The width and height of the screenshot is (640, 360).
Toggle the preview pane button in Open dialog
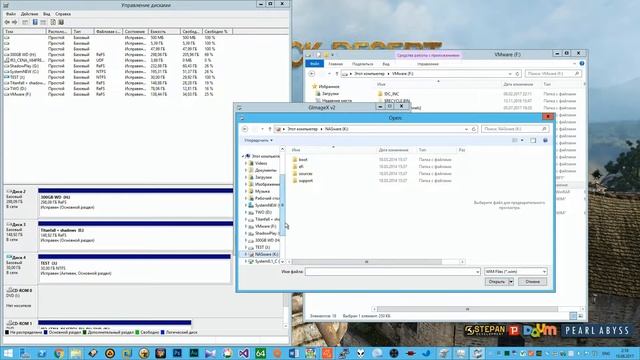[533, 140]
